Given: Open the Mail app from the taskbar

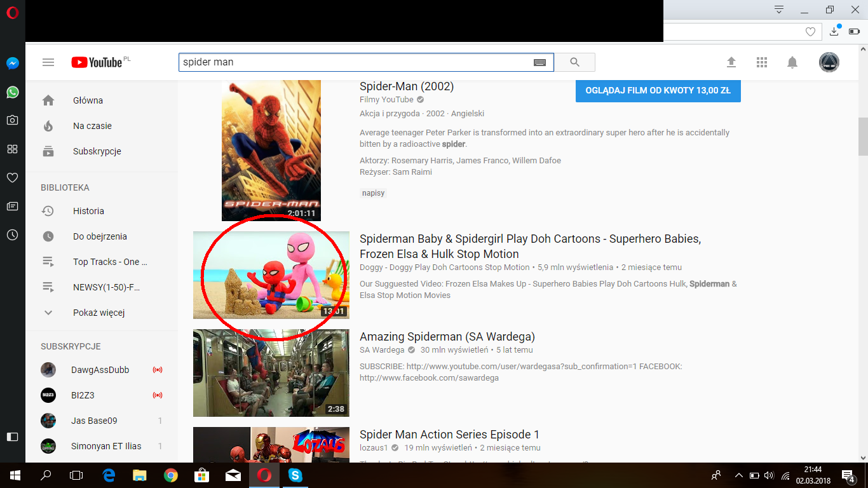Looking at the screenshot, I should tap(233, 475).
